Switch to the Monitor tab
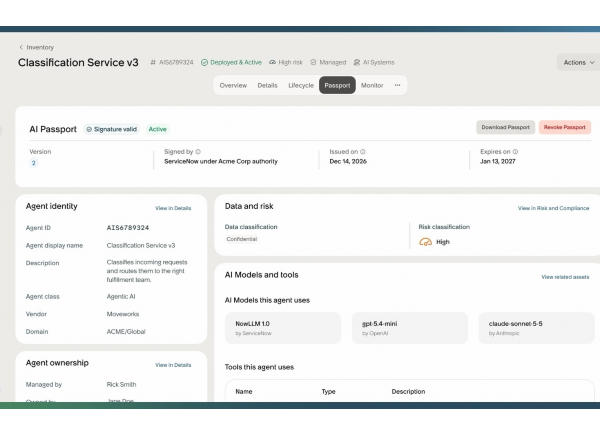The height and width of the screenshot is (433, 600). [x=372, y=85]
